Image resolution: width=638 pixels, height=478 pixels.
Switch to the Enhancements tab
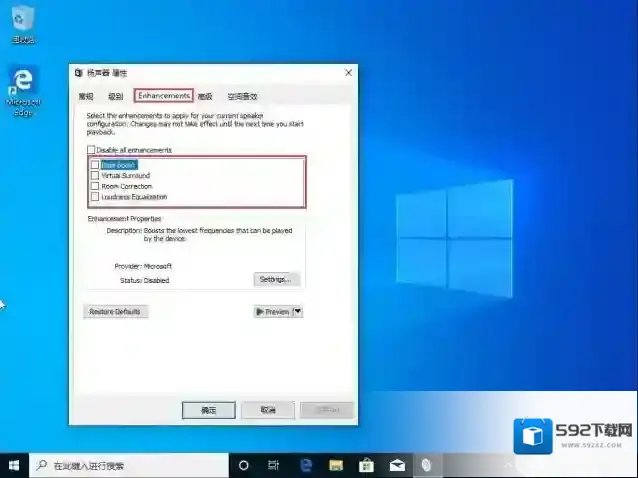(163, 96)
